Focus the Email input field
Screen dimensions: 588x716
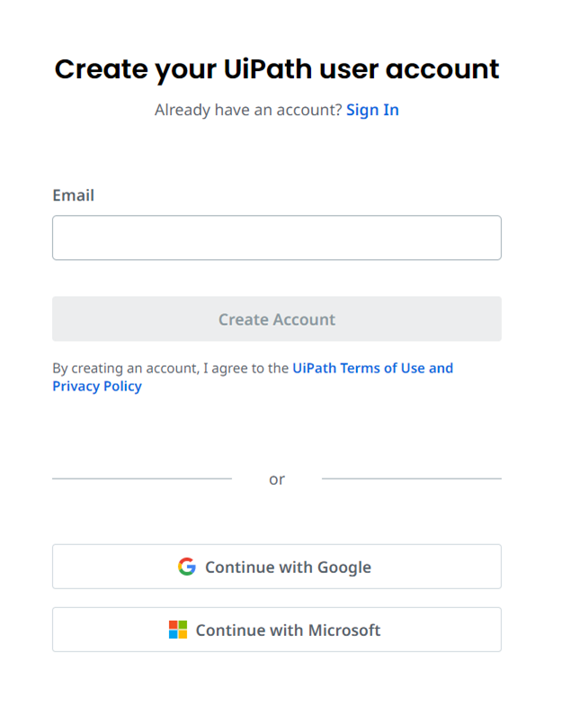pyautogui.click(x=277, y=237)
